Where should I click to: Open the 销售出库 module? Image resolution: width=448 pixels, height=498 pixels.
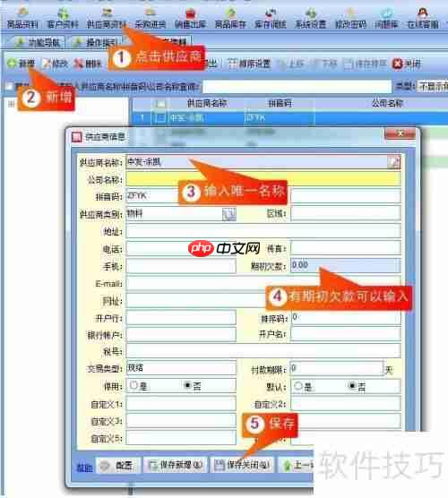tap(190, 19)
